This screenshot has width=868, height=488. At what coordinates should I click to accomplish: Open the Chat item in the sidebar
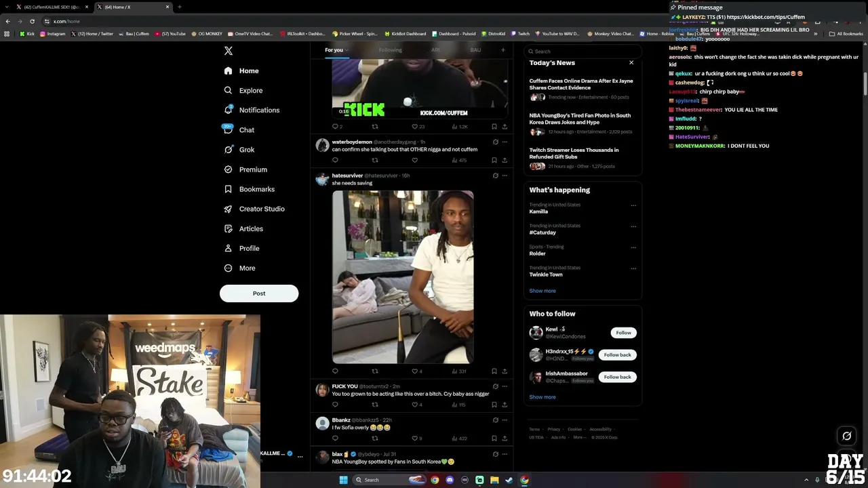point(239,130)
